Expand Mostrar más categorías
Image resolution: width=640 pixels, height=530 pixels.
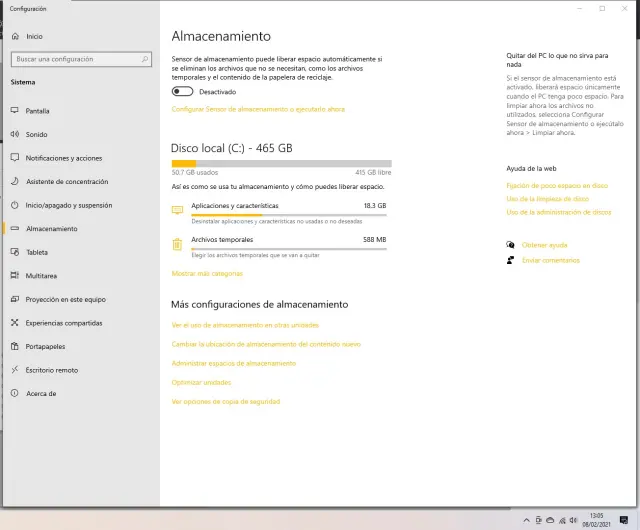pos(207,273)
